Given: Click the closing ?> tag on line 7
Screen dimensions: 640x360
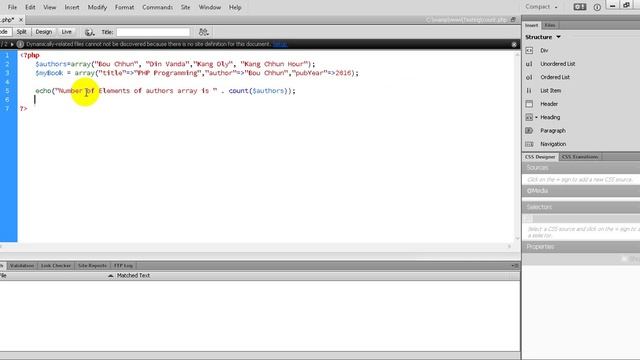Looking at the screenshot, I should click(24, 109).
